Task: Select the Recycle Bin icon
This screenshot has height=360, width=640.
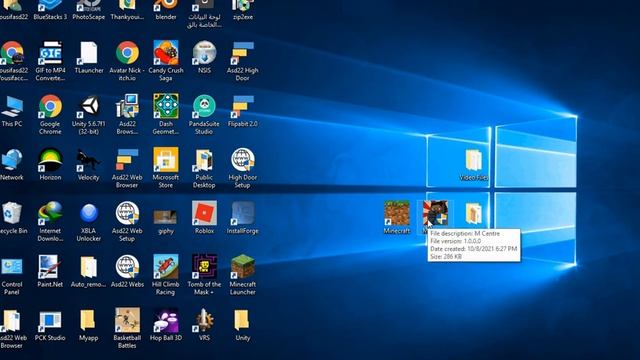Action: tap(12, 218)
